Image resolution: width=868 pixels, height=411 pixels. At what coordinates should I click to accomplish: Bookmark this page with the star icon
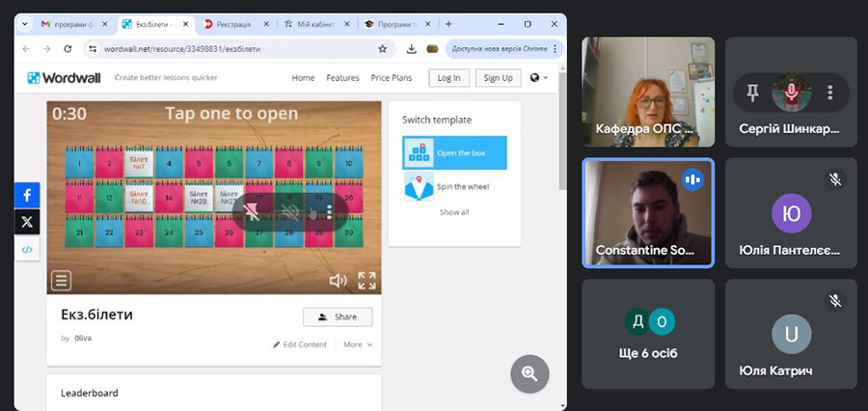pos(383,48)
